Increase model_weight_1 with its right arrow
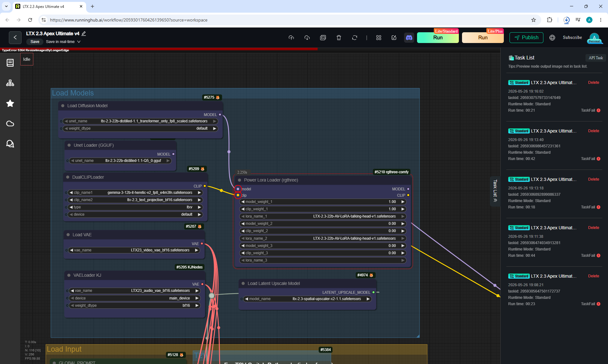608x364 pixels. pos(403,202)
